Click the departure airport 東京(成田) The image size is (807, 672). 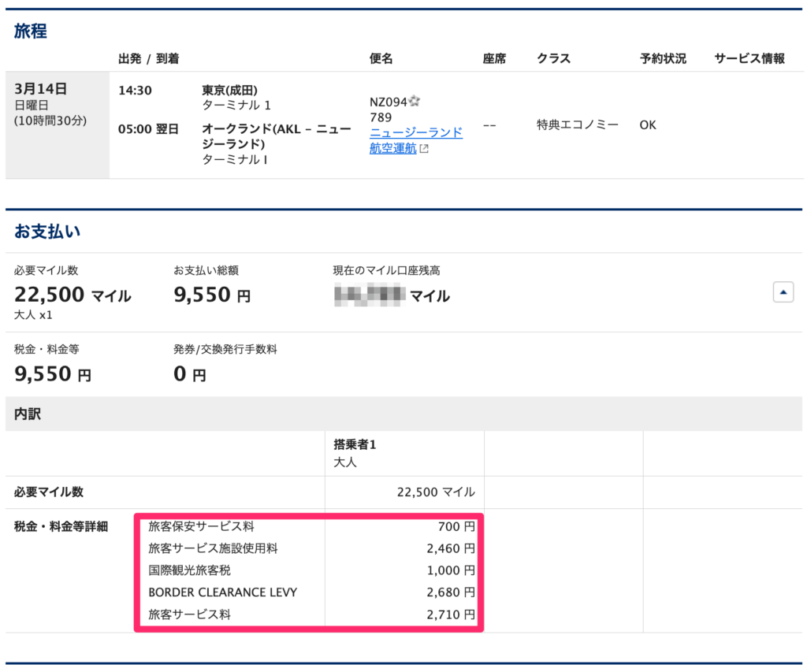[229, 91]
